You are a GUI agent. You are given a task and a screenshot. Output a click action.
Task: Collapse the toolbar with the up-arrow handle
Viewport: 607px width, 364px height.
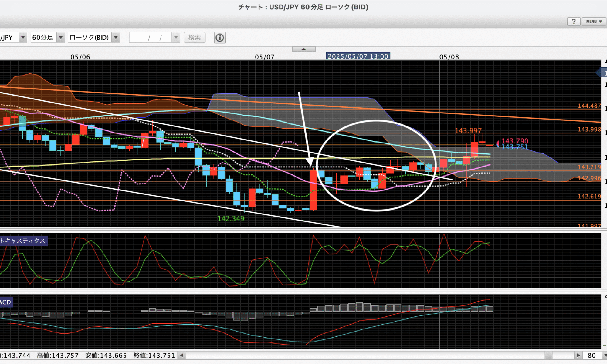coord(304,49)
